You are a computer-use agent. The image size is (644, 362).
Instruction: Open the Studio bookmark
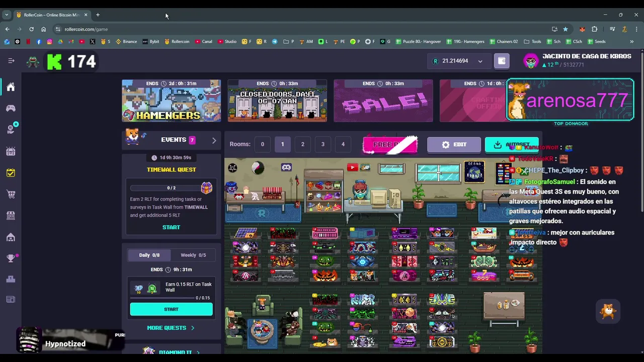(x=227, y=41)
